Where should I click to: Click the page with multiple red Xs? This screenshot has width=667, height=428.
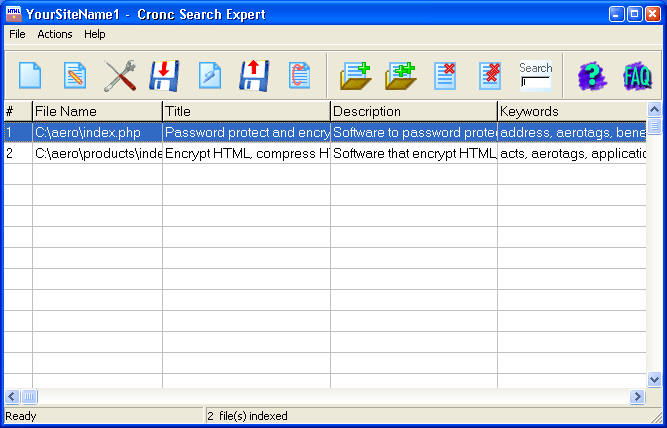coord(490,75)
